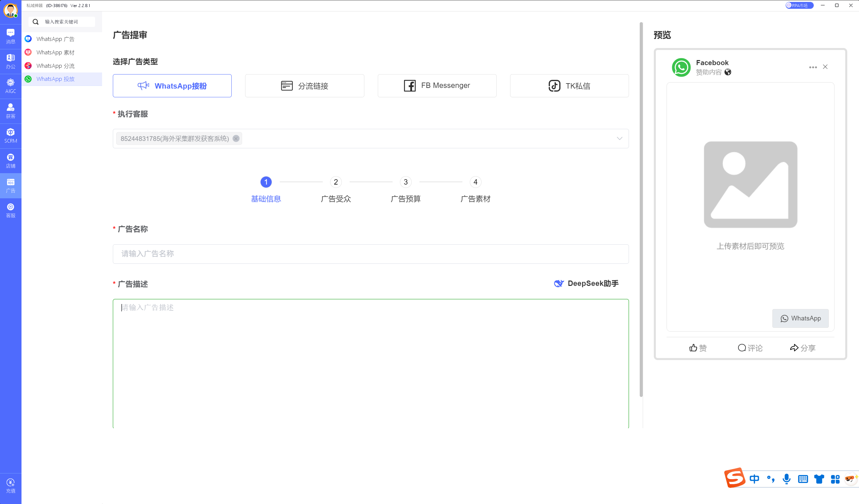Choose the 分流链接 ad type option
Image resolution: width=859 pixels, height=504 pixels.
[304, 86]
